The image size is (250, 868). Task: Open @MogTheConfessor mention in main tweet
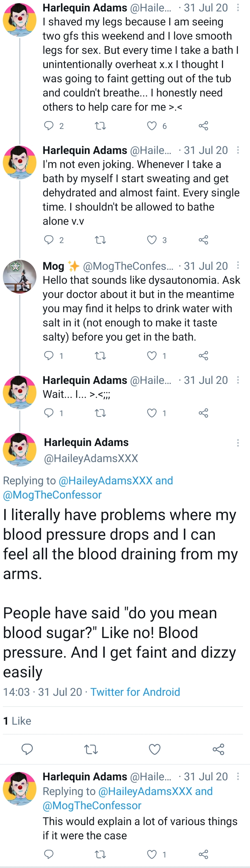tap(53, 495)
